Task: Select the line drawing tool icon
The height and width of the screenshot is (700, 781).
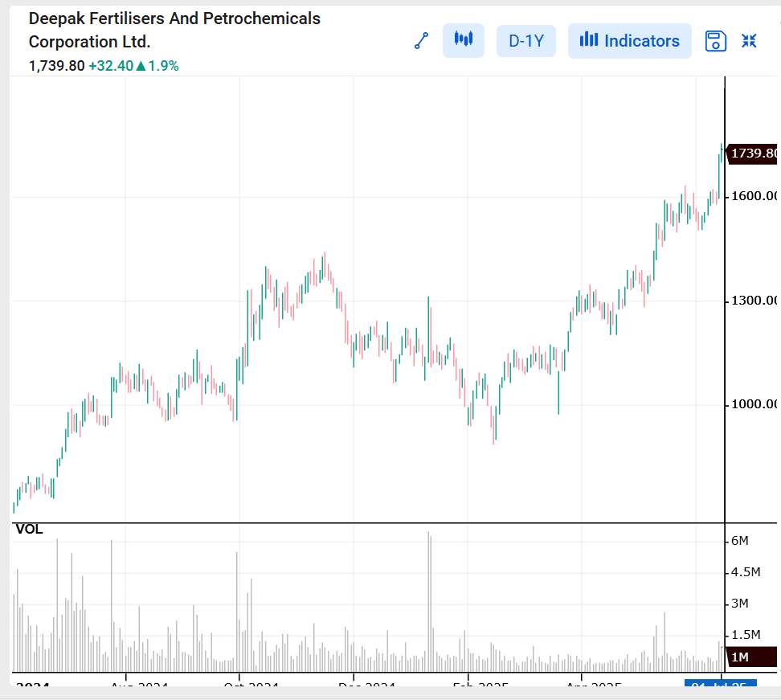Action: tap(421, 41)
